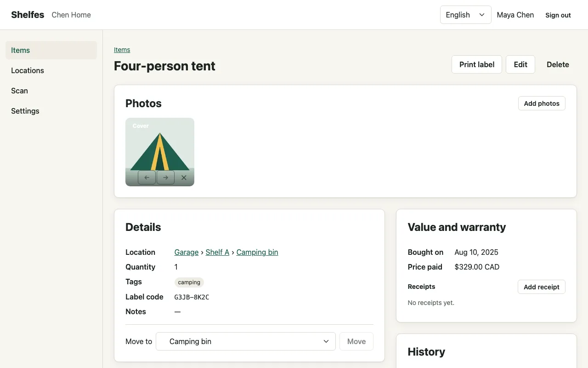Move cover photo right with arrow icon
The height and width of the screenshot is (368, 588).
[165, 178]
